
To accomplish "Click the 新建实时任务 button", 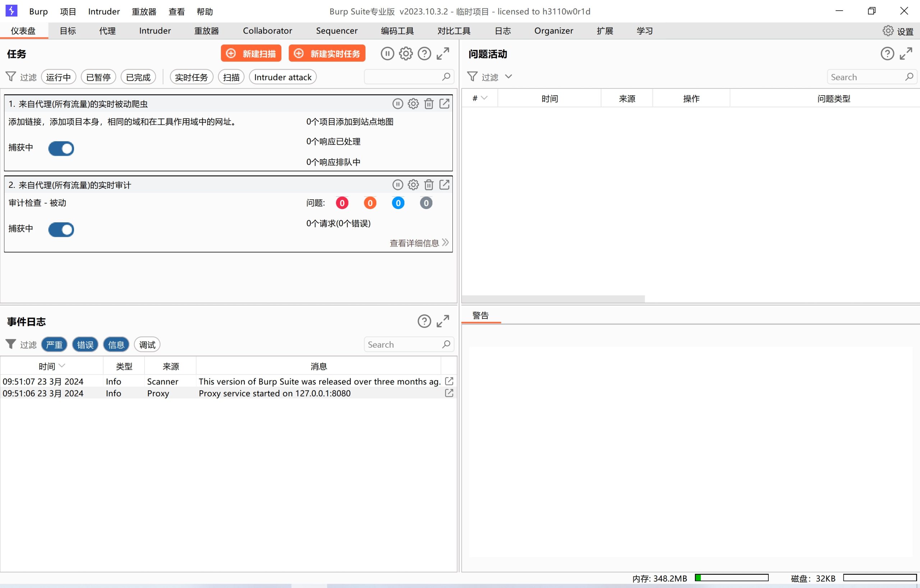I will click(x=327, y=54).
